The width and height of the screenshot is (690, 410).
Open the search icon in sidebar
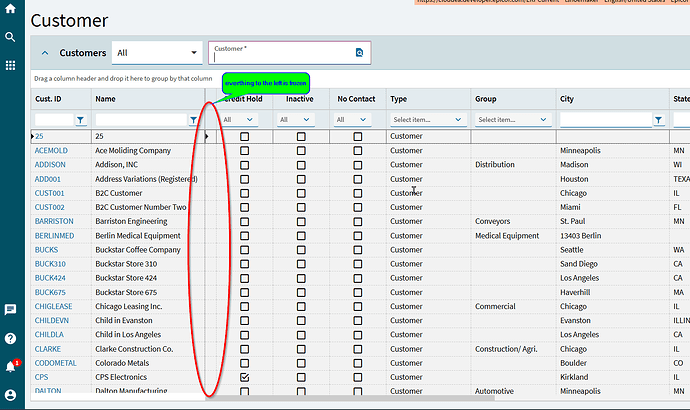coord(10,37)
